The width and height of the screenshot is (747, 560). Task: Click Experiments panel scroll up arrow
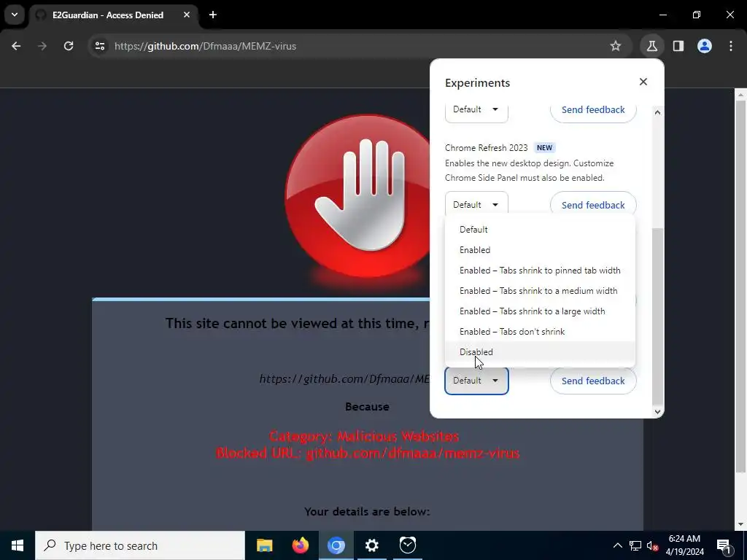[657, 112]
